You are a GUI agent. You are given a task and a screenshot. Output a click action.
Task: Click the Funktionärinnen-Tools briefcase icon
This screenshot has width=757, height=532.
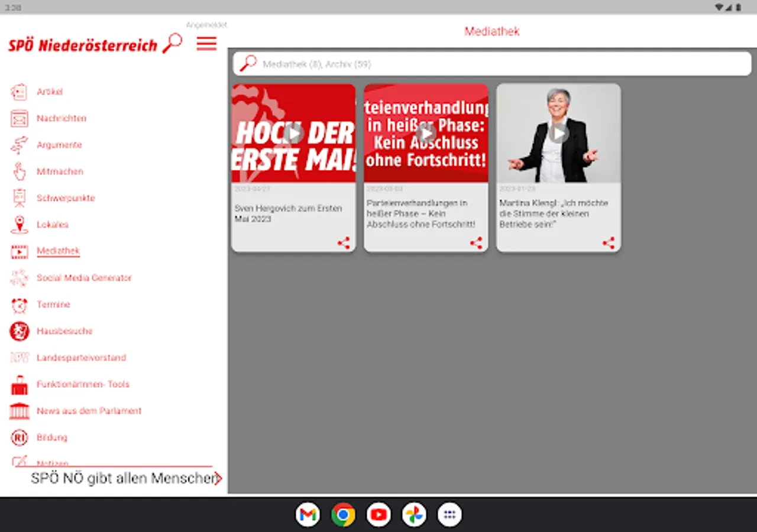tap(19, 385)
